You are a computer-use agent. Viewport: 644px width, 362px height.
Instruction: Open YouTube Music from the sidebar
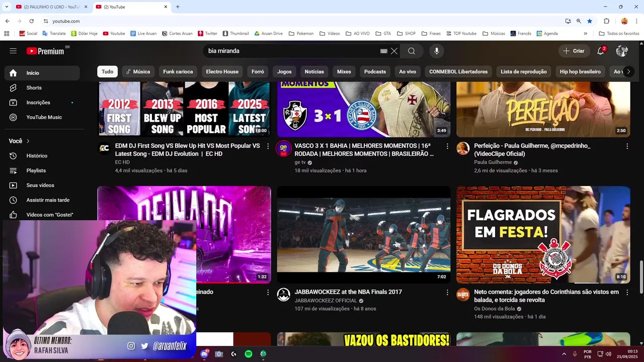[42, 117]
